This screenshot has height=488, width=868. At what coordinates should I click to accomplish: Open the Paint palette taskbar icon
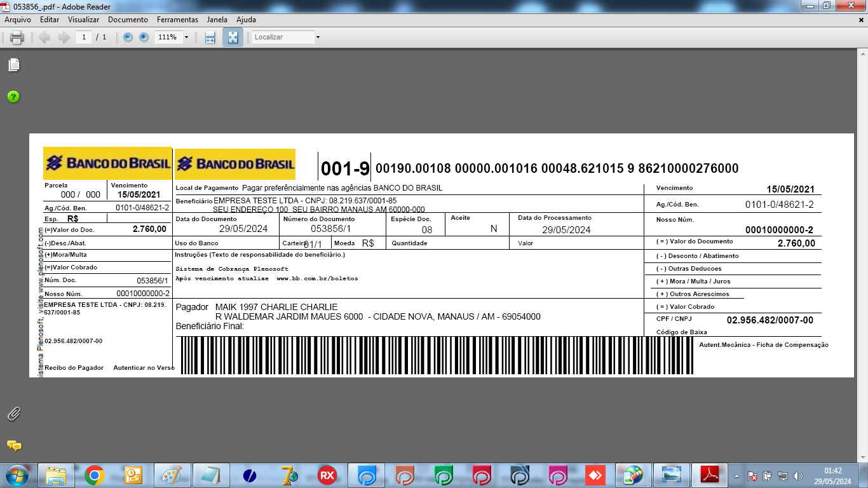(172, 475)
